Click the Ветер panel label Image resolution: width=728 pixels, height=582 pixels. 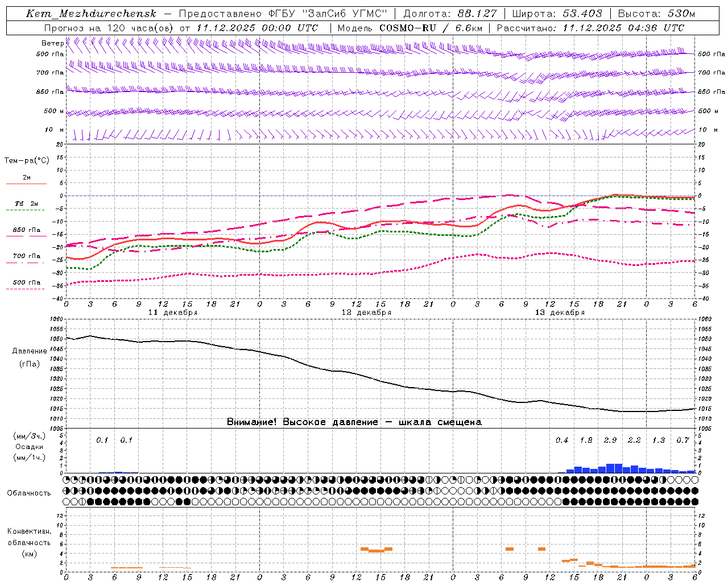53,43
